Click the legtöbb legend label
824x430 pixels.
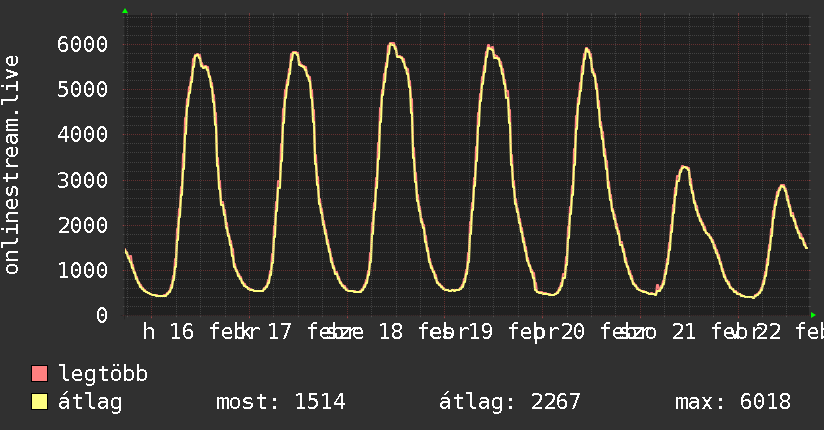pos(103,374)
